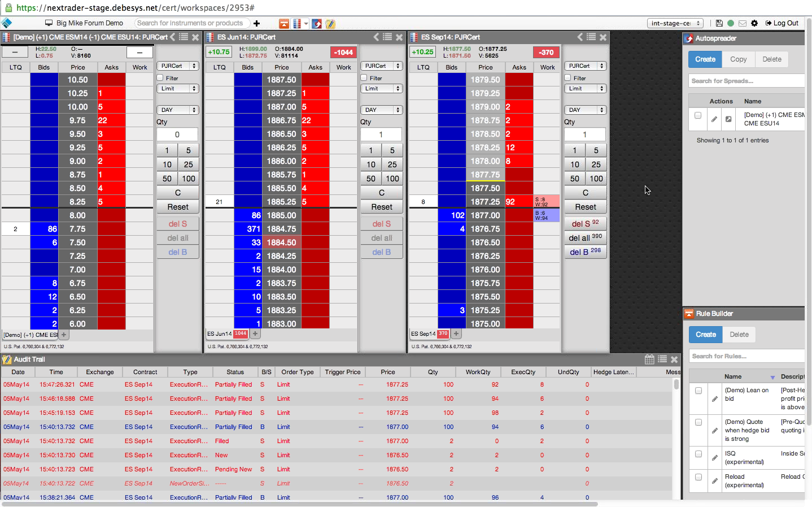Screen dimensions: 812x507
Task: Open the orange Order Book toolbar icon
Action: (x=284, y=23)
